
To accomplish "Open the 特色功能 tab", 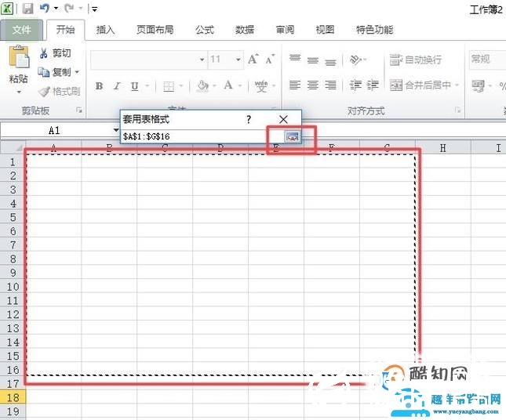I will point(375,30).
